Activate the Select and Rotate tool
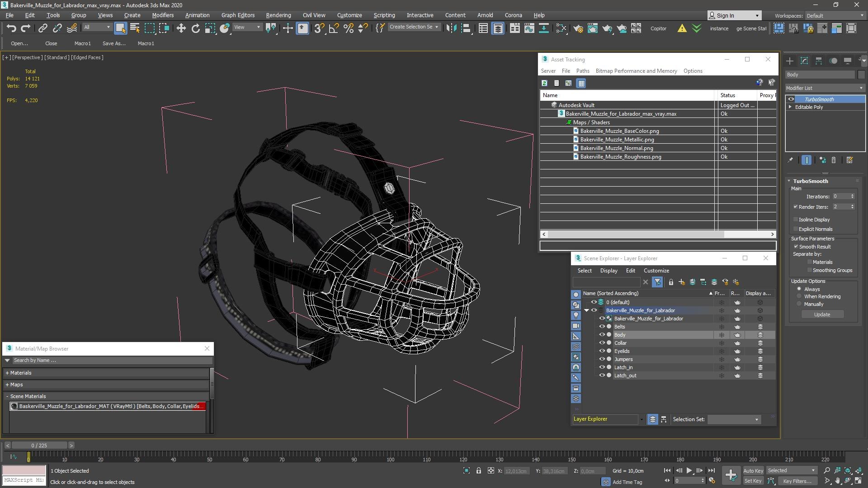The image size is (868, 488). (x=195, y=28)
